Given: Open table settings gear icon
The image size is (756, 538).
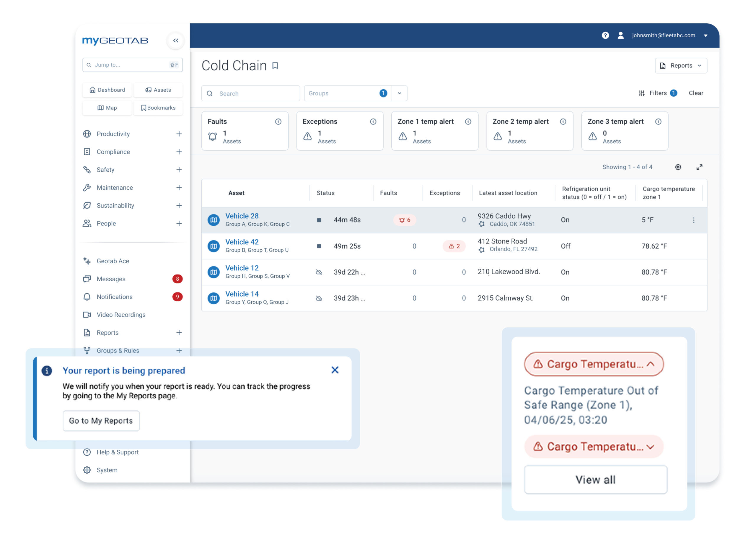Looking at the screenshot, I should coord(678,167).
